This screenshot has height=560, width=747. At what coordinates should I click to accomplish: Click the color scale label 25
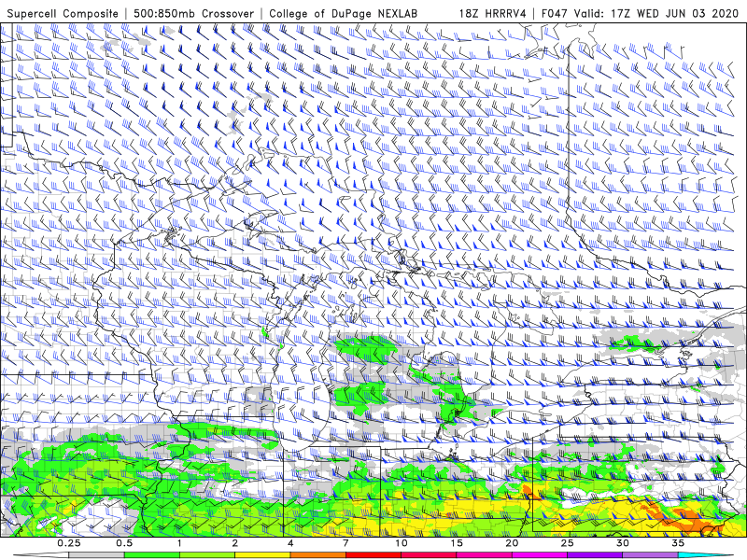[567, 543]
